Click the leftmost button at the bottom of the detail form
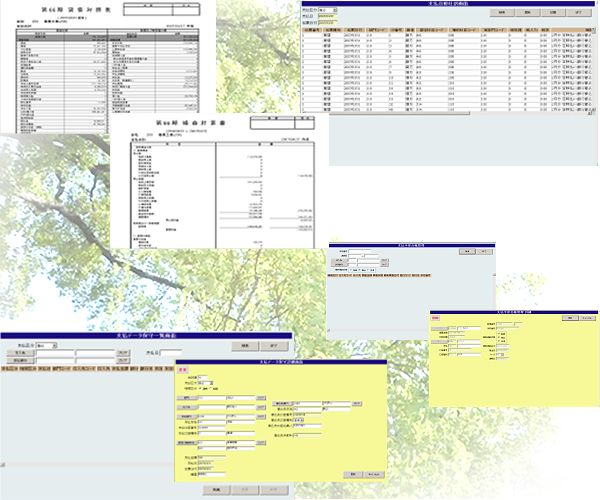600x500 pixels. [x=217, y=489]
